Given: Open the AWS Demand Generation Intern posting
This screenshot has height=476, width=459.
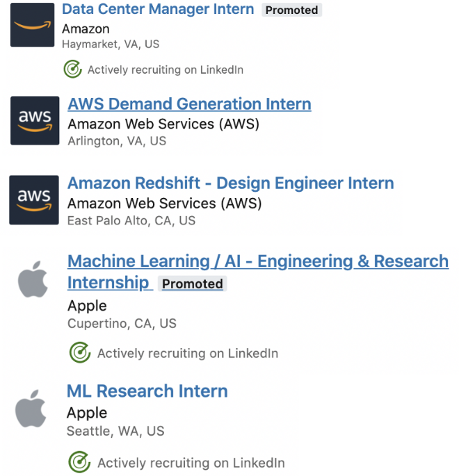Looking at the screenshot, I should [189, 104].
